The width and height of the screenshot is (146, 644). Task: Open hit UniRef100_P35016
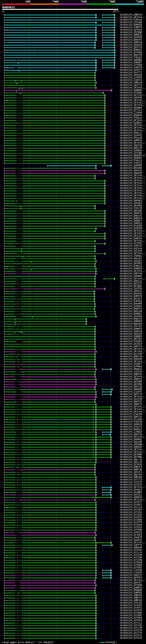[131, 20]
